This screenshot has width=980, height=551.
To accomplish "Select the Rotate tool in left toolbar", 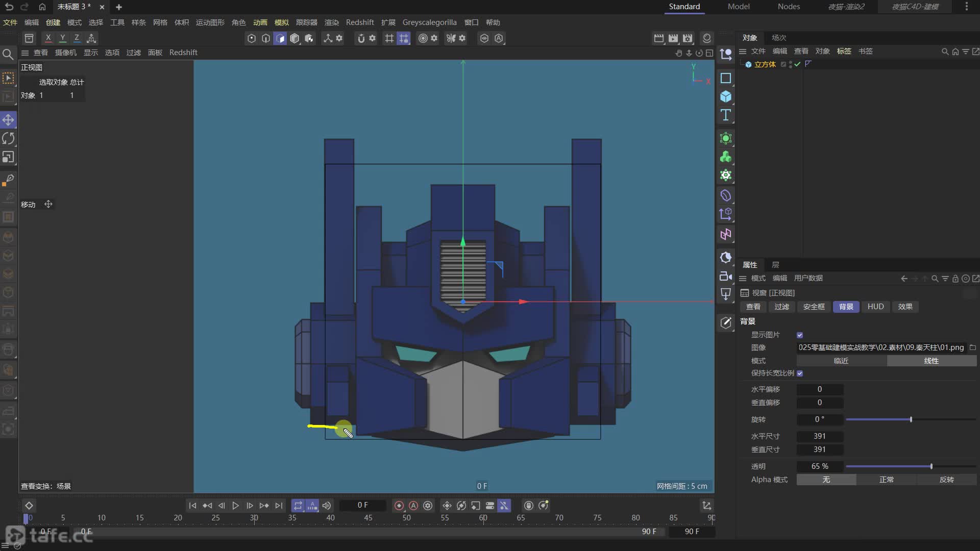I will click(8, 138).
